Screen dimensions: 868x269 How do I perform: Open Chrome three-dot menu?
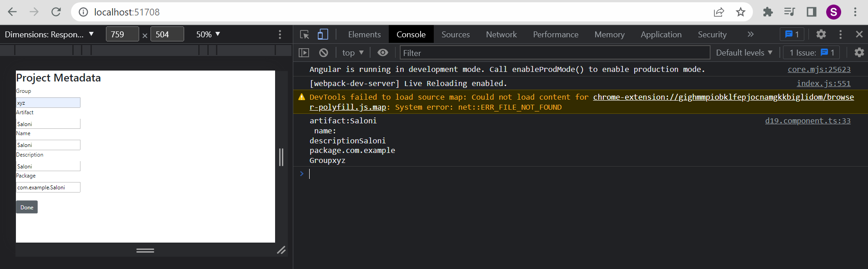click(855, 12)
